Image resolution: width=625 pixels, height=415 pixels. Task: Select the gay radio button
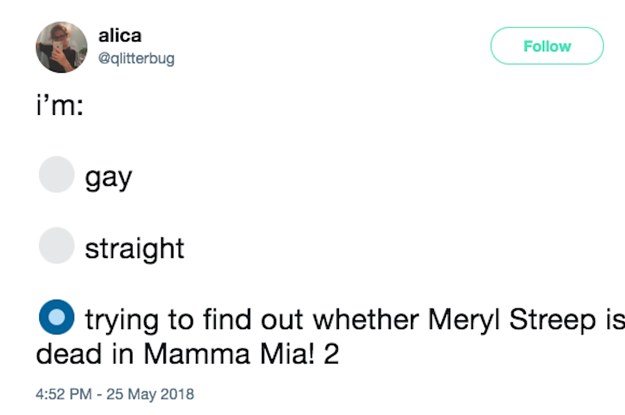[x=56, y=176]
